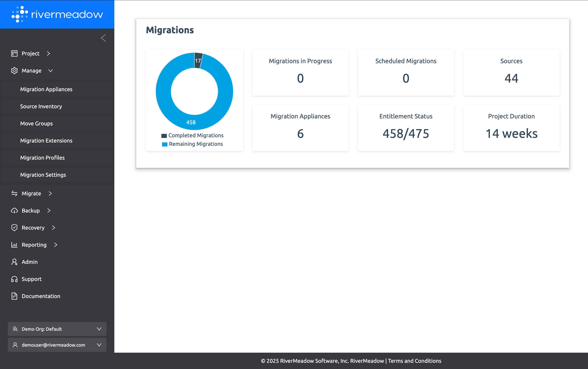588x369 pixels.
Task: Click the Manage gear icon
Action: (14, 71)
